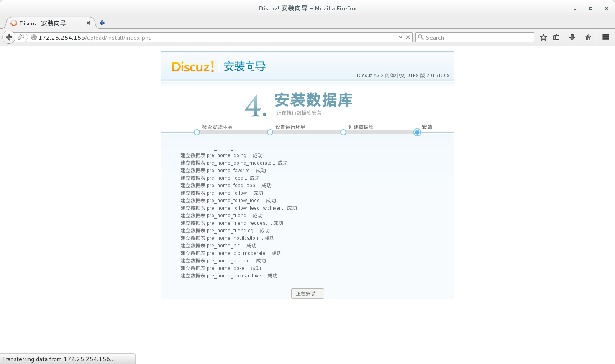Click log line pre_home_pokearchive
The width and height of the screenshot is (615, 364).
pos(229,276)
